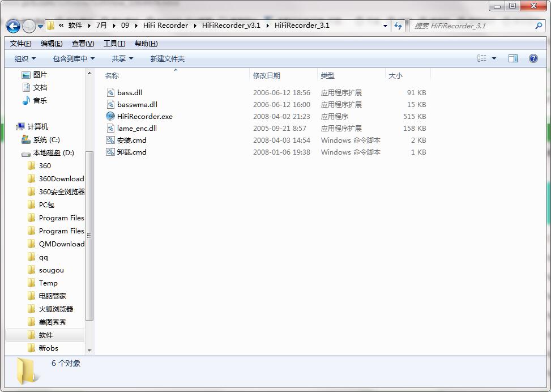The height and width of the screenshot is (392, 551).
Task: Select the sougou folder icon
Action: (x=31, y=270)
